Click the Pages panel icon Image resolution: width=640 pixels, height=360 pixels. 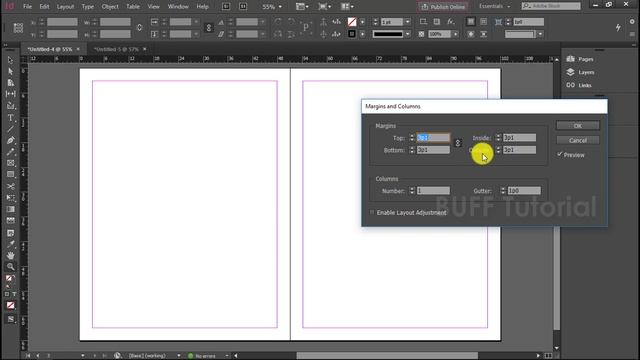click(571, 59)
